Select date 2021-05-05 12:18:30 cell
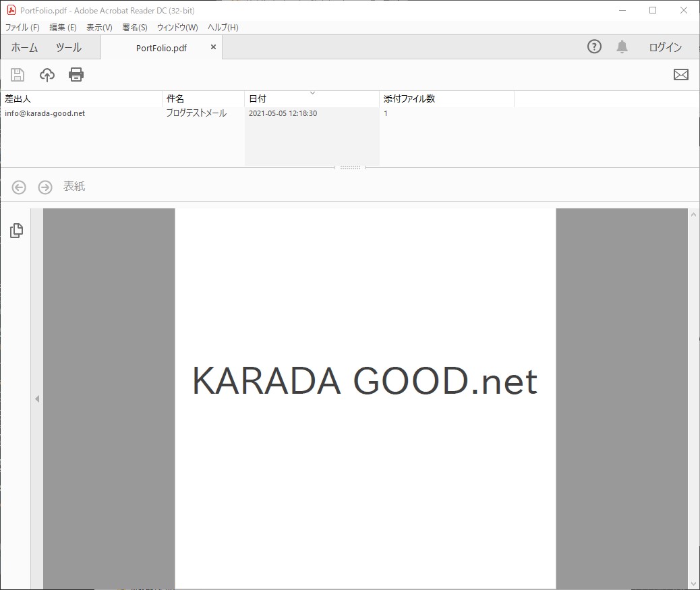 283,113
